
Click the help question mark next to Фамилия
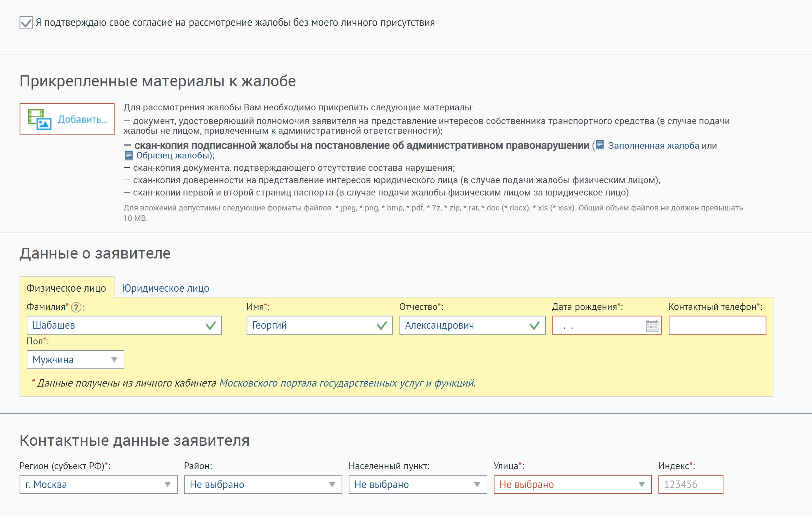coord(76,307)
